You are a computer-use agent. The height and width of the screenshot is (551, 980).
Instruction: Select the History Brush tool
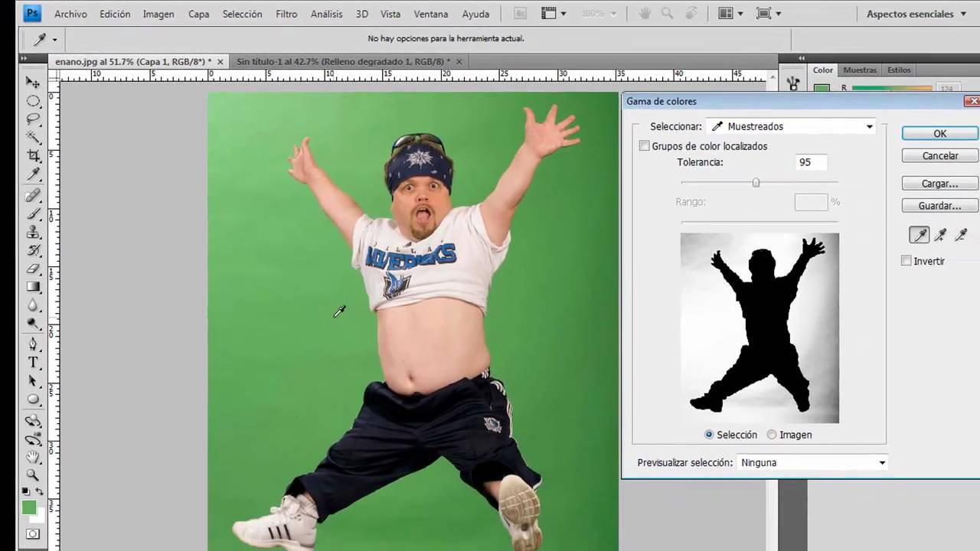(x=33, y=249)
